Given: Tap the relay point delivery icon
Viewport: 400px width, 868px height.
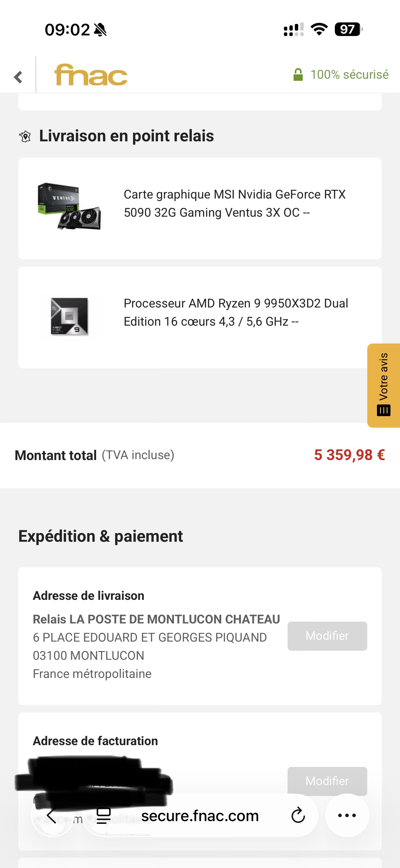Looking at the screenshot, I should tap(25, 136).
